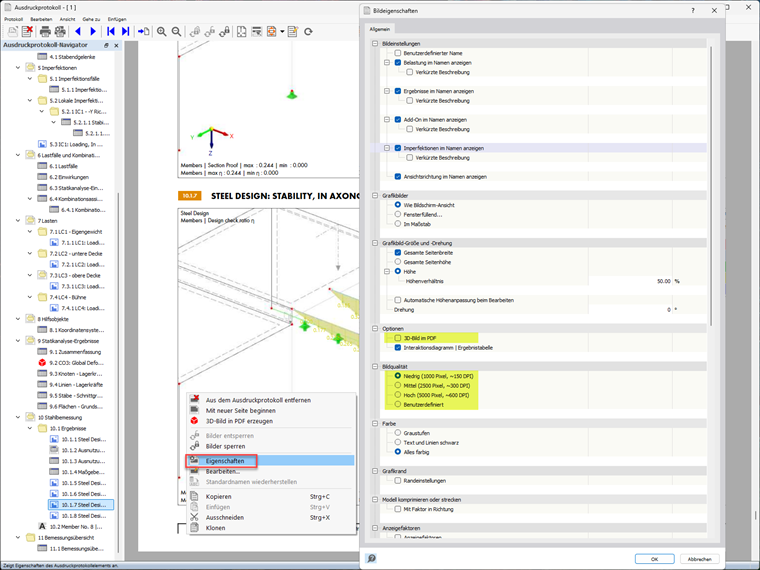Select Fensterfüllend graphic option
Screen dimensions: 760x570
click(x=397, y=214)
